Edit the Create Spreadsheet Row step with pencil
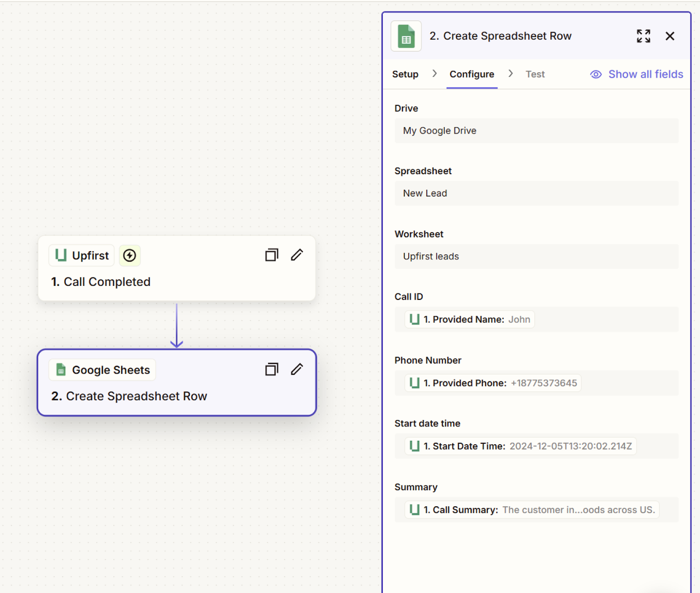700x593 pixels. (297, 369)
